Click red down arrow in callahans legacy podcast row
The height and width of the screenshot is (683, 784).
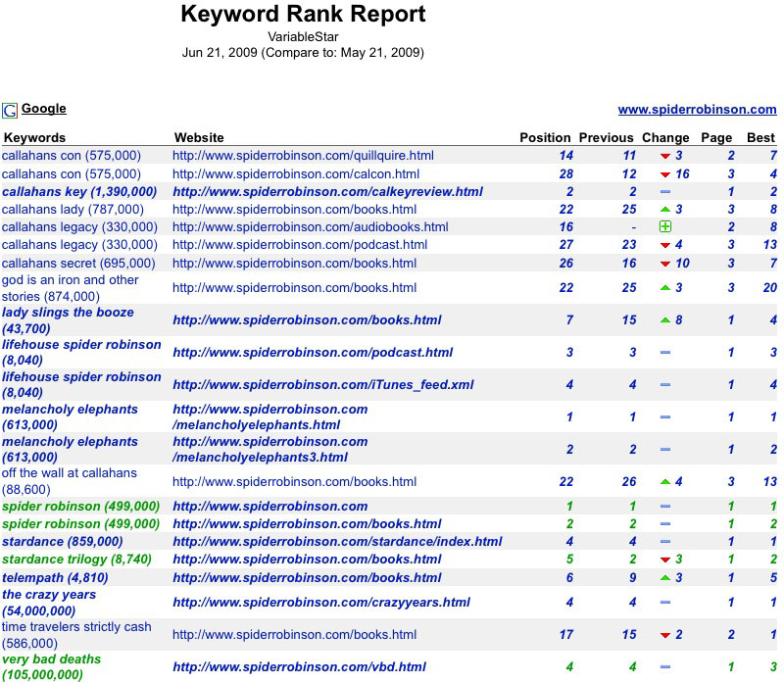(x=665, y=245)
